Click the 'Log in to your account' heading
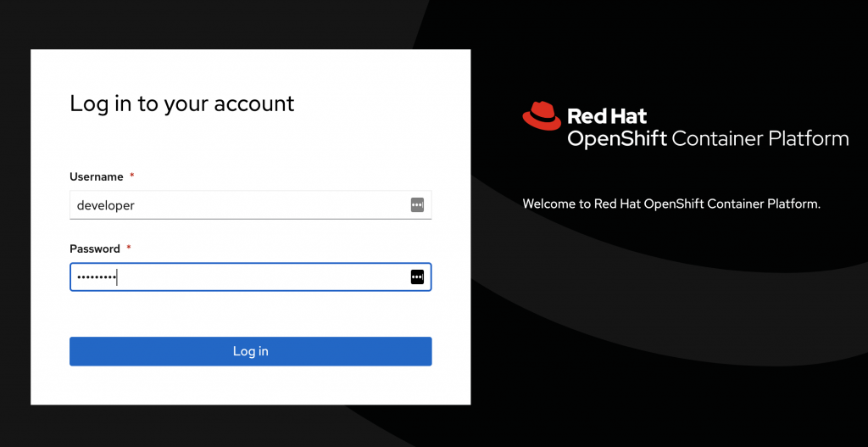 coord(182,103)
